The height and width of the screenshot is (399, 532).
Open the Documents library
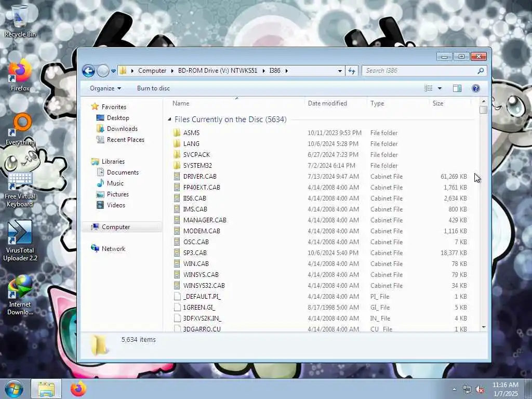[123, 172]
